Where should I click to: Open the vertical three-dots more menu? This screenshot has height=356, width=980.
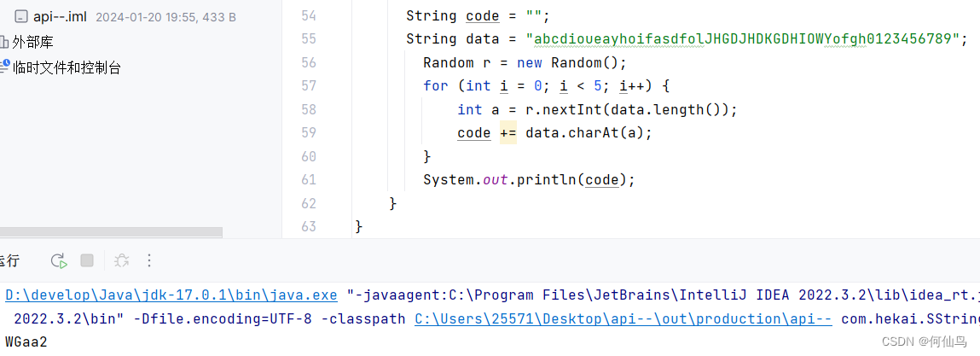[x=148, y=261]
